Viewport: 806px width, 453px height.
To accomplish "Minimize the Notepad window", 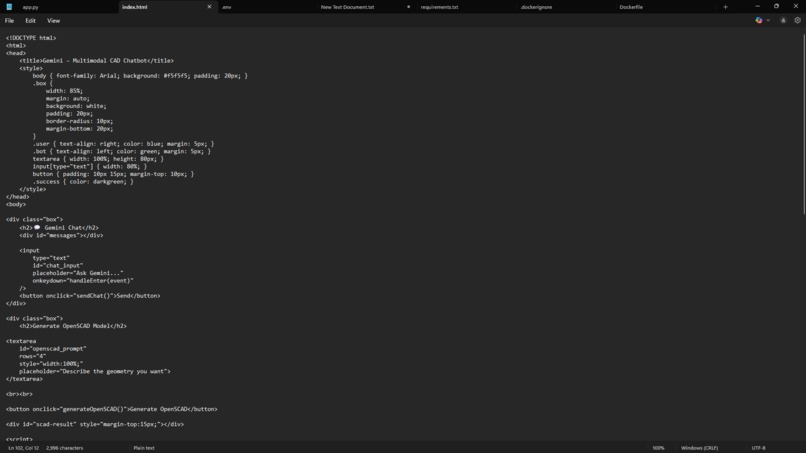I will pyautogui.click(x=757, y=6).
